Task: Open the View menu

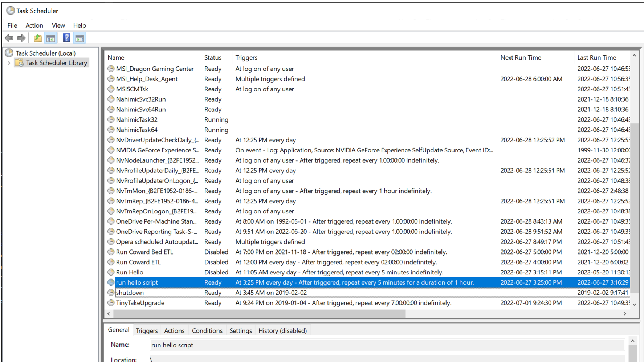Action: tap(58, 25)
